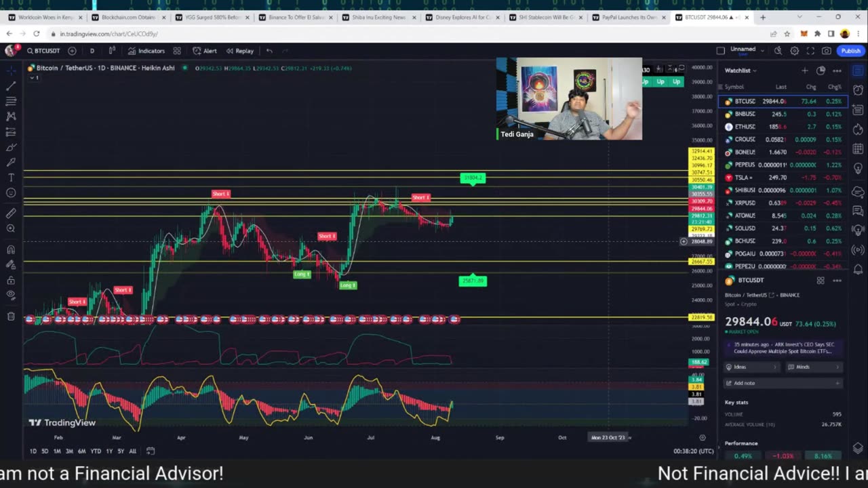
Task: Open the ideas lightbulb sidebar icon
Action: [x=858, y=168]
